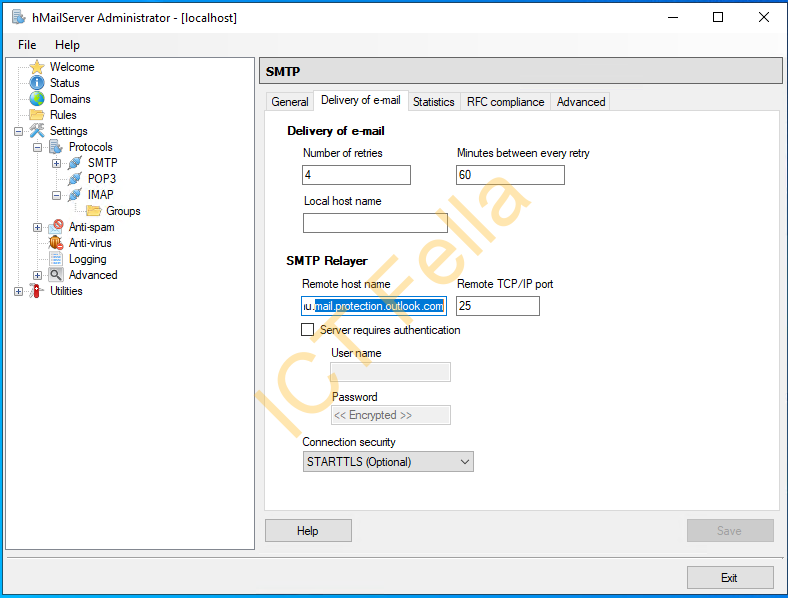Click the Logging notepad icon

pos(56,259)
